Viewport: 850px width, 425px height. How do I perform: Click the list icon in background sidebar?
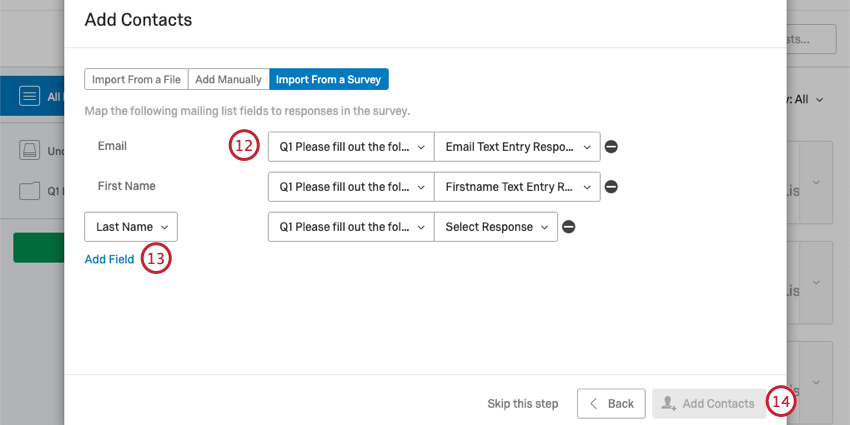(x=29, y=96)
